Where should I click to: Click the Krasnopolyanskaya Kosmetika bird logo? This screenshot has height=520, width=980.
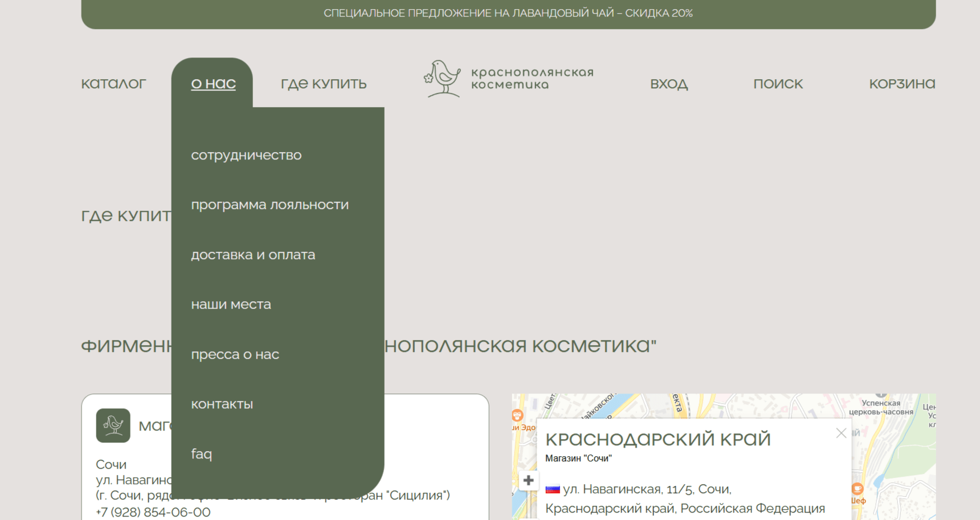[442, 79]
